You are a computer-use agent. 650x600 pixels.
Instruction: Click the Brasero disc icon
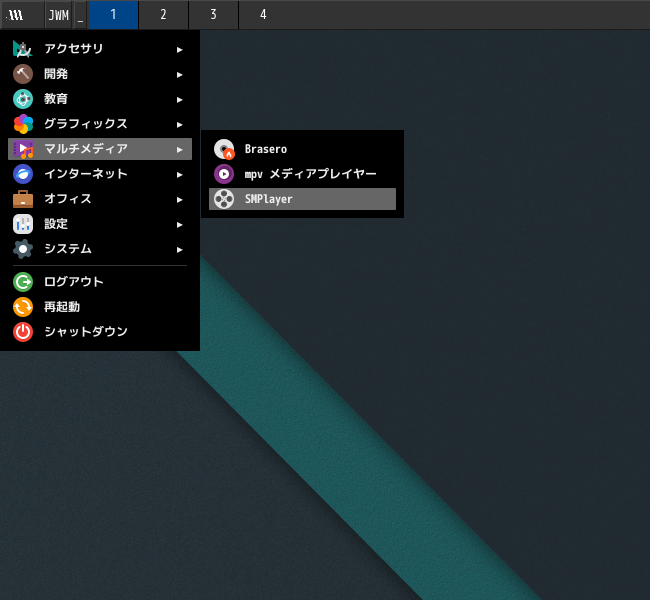click(224, 149)
